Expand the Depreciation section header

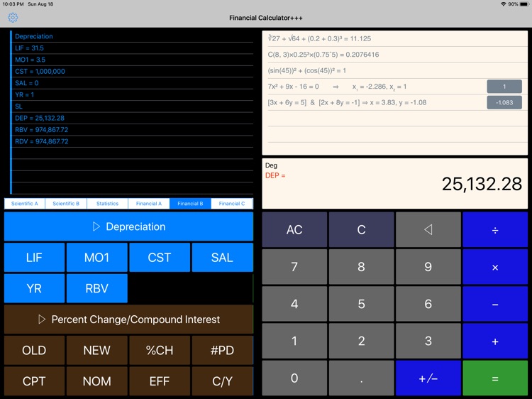(x=128, y=226)
